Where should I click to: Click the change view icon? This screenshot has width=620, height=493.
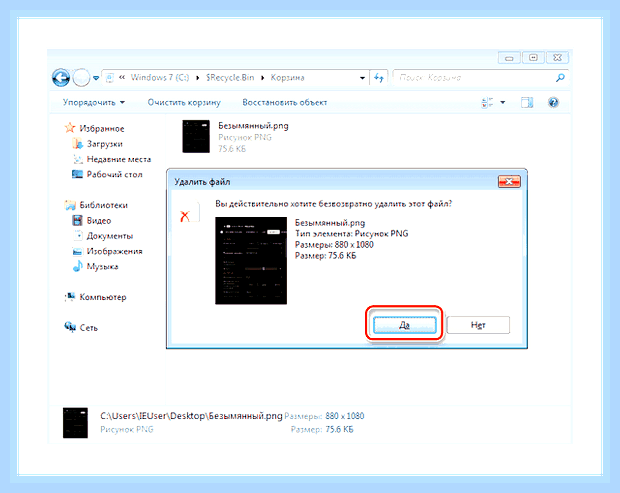(x=487, y=102)
